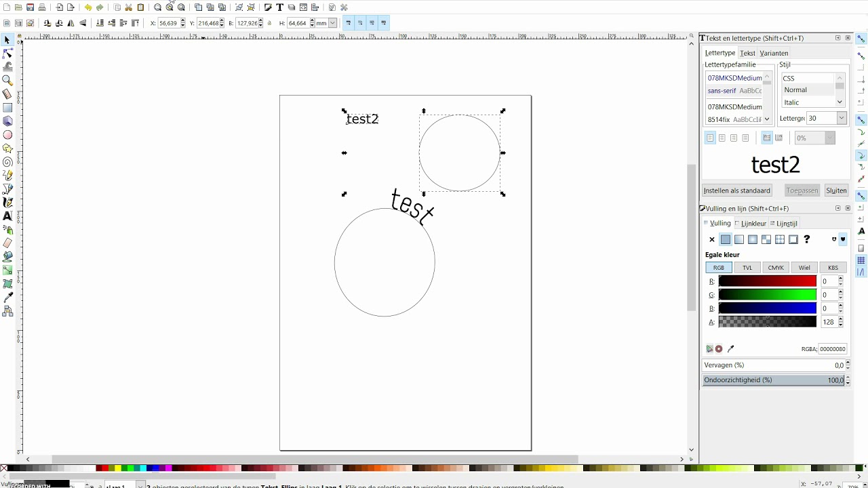Select the unset paint question mark option
The image size is (868, 488).
[807, 239]
